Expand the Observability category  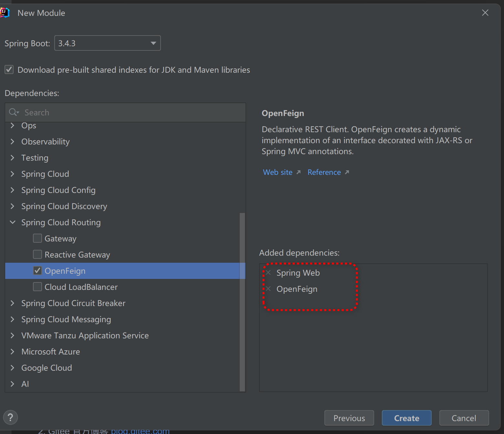13,142
